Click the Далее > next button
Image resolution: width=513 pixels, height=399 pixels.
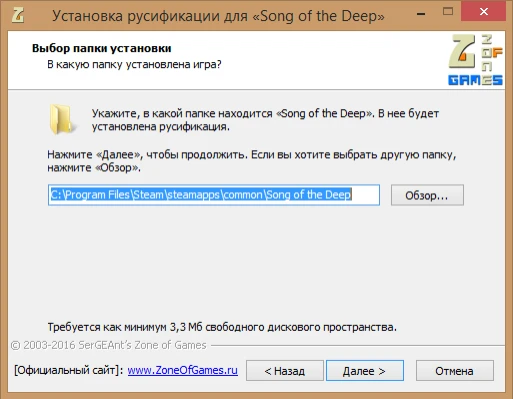point(365,371)
